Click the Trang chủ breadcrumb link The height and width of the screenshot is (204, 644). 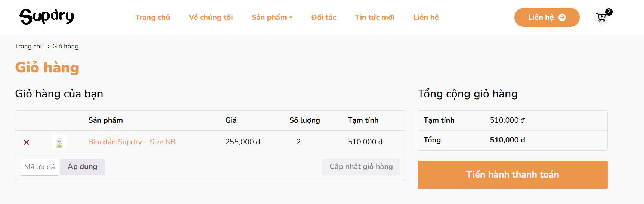click(x=29, y=46)
